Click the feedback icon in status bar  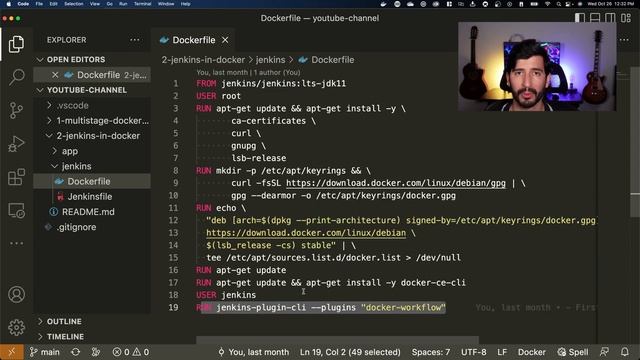(x=604, y=352)
